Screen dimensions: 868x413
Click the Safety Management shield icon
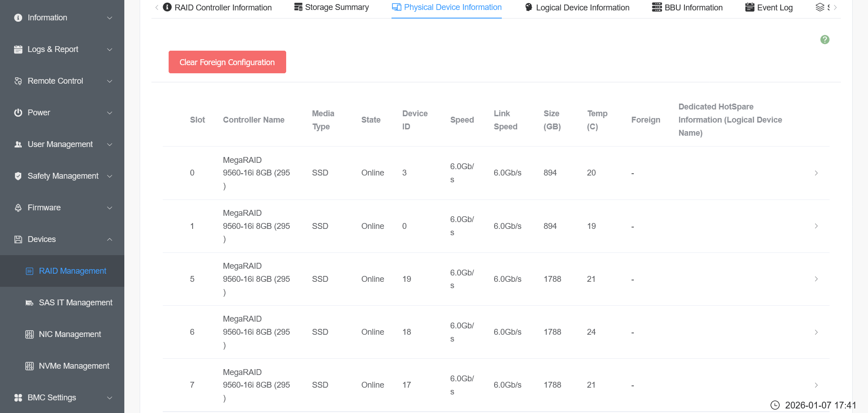18,176
